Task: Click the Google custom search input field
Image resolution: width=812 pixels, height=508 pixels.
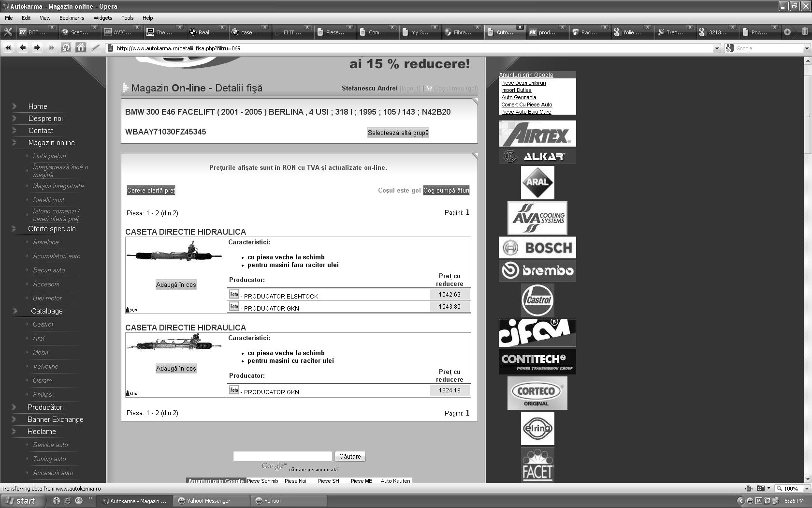Action: click(282, 456)
